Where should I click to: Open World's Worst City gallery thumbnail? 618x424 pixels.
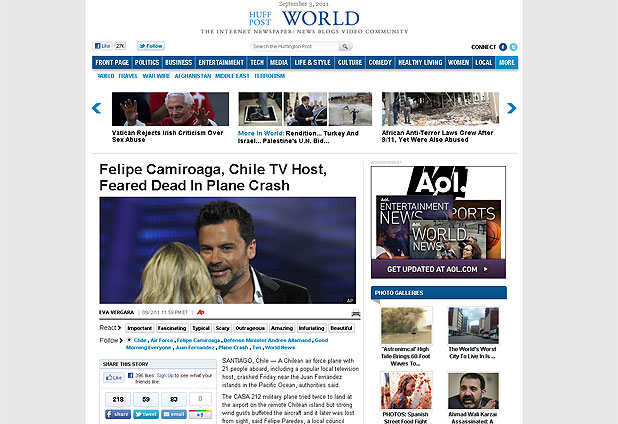pos(473,325)
